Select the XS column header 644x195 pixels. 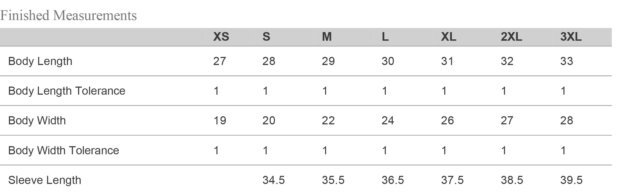click(221, 37)
